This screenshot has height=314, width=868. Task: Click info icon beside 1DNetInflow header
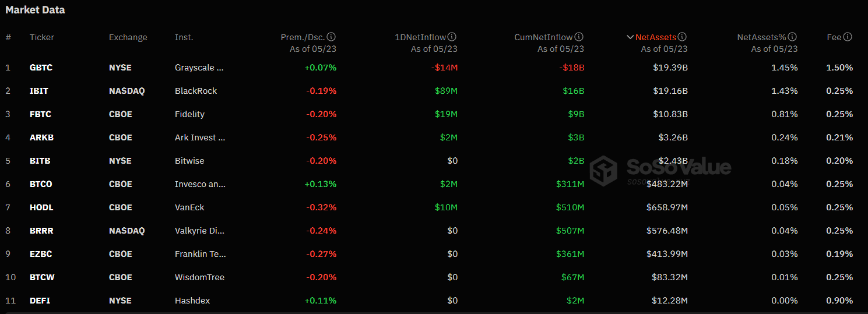(x=452, y=37)
